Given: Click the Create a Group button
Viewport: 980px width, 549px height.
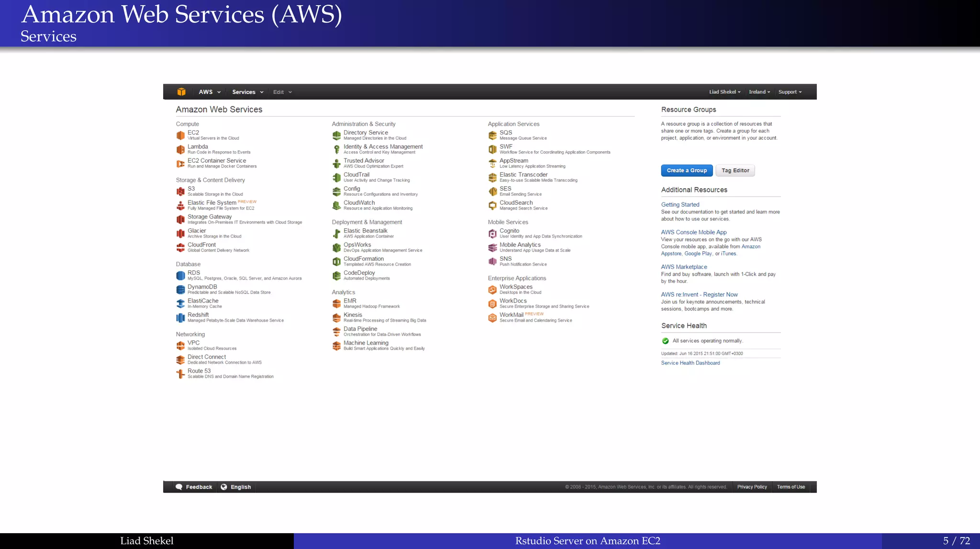Looking at the screenshot, I should click(687, 170).
